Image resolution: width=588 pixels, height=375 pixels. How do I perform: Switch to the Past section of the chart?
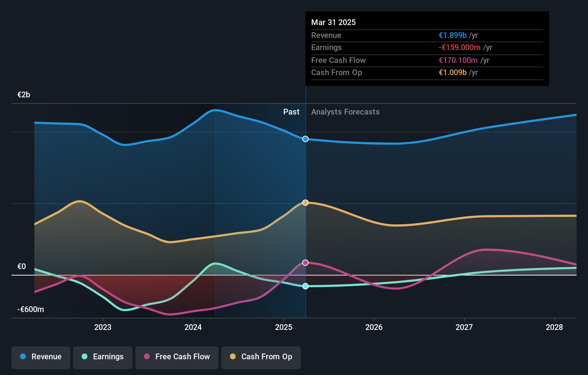point(291,112)
